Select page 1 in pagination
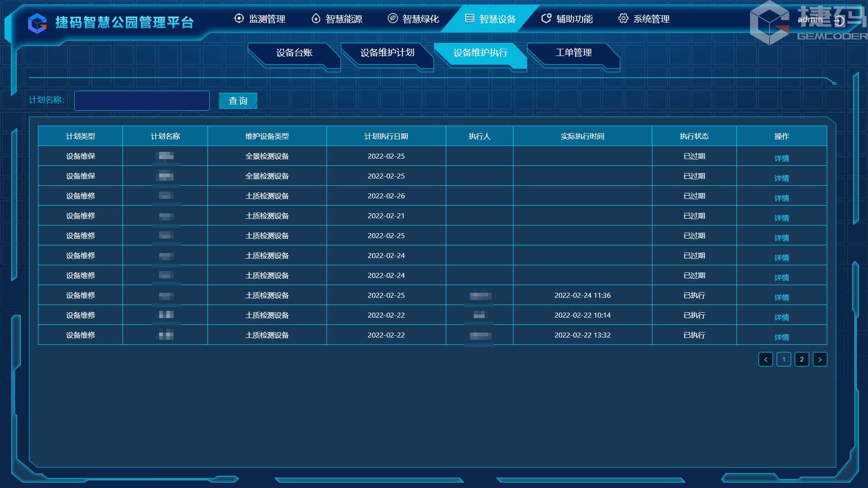This screenshot has width=868, height=488. 783,359
